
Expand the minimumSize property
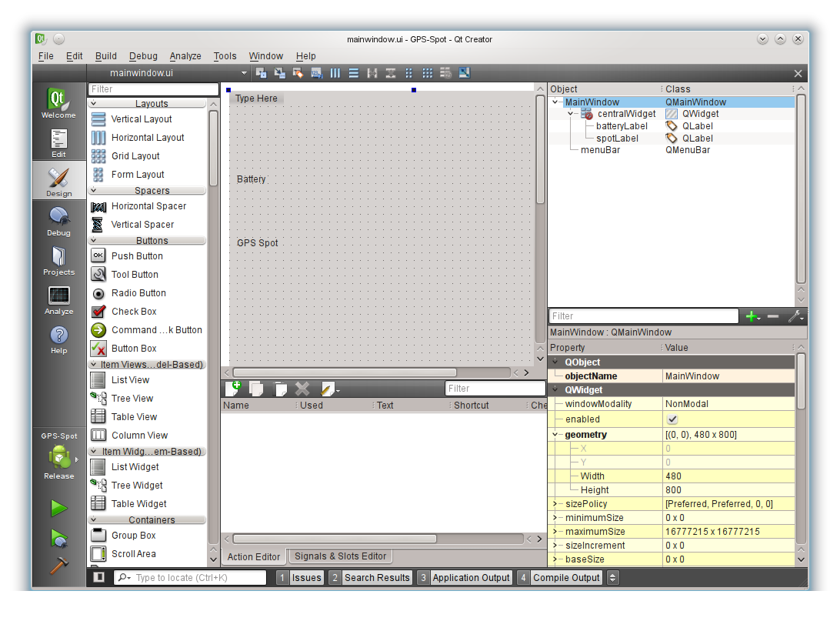(x=555, y=518)
